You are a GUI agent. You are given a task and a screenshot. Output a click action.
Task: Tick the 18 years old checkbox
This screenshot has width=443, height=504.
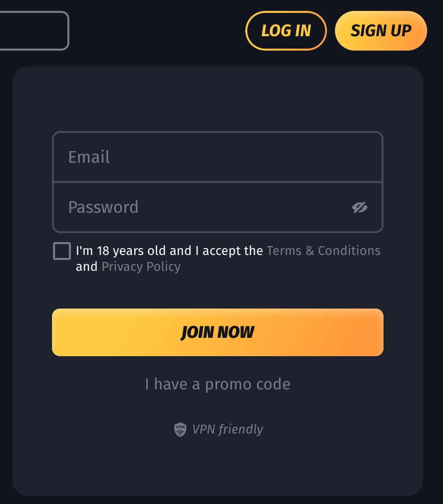click(62, 251)
